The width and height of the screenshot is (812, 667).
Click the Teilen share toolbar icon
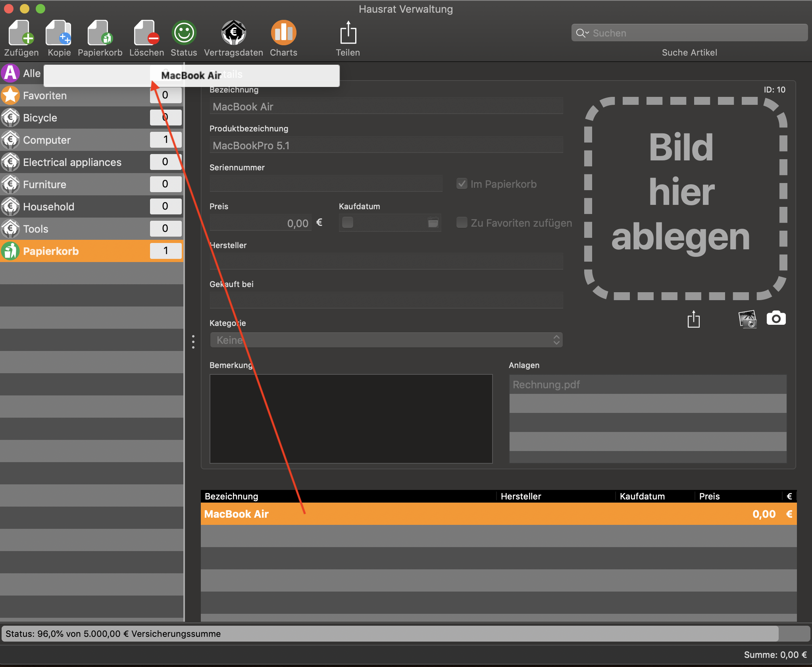pyautogui.click(x=348, y=33)
